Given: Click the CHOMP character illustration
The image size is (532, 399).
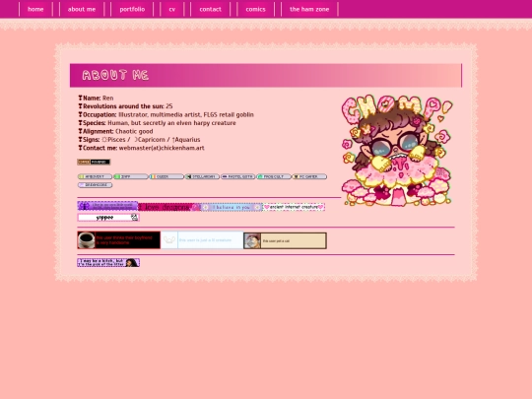Looking at the screenshot, I should pos(397,151).
